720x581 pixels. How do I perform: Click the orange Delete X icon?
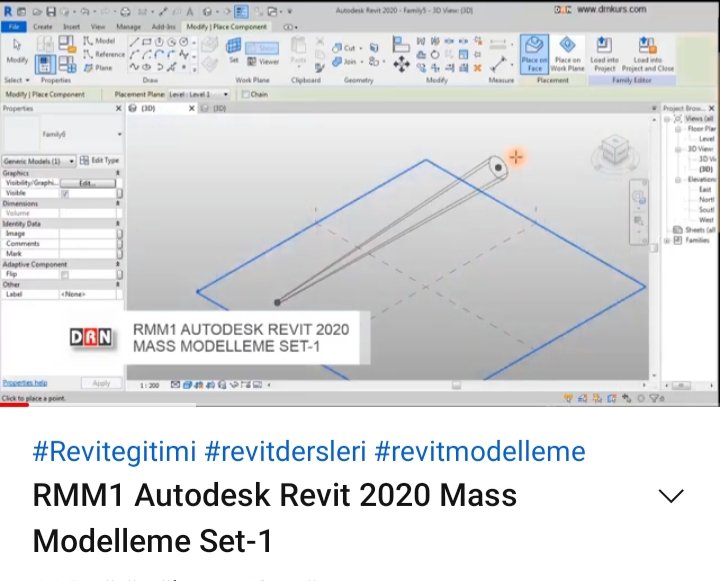click(478, 68)
